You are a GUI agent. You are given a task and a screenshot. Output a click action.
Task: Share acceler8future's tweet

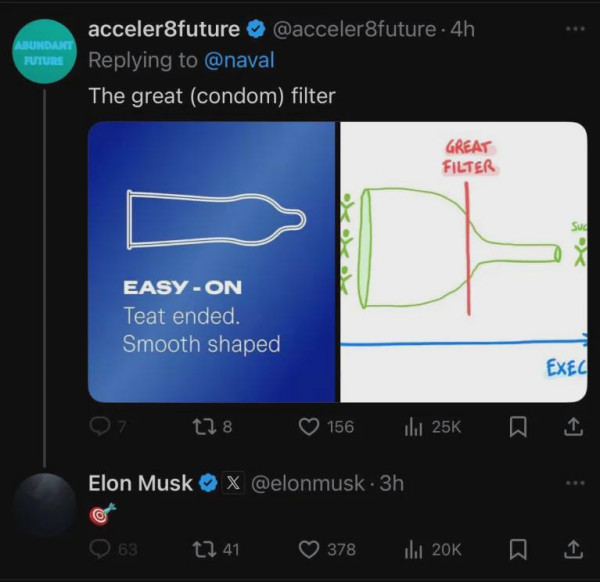coord(574,427)
